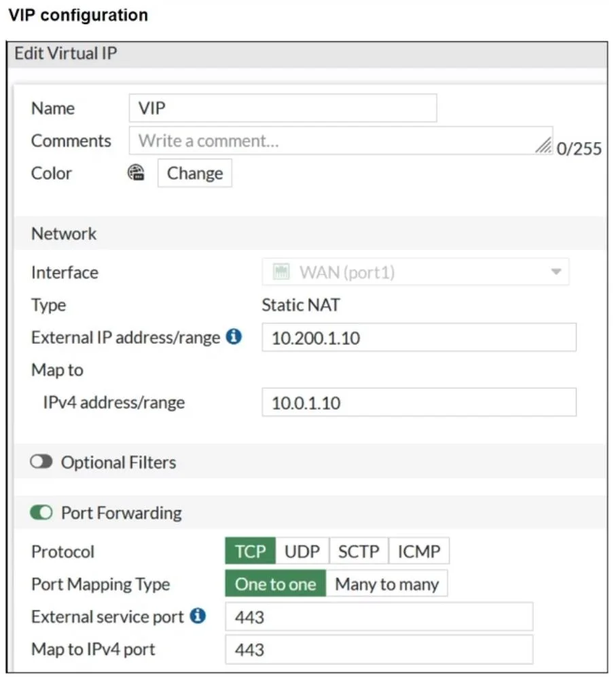The height and width of the screenshot is (678, 616).
Task: Click the 0/255 comment character counter
Action: pos(579,149)
